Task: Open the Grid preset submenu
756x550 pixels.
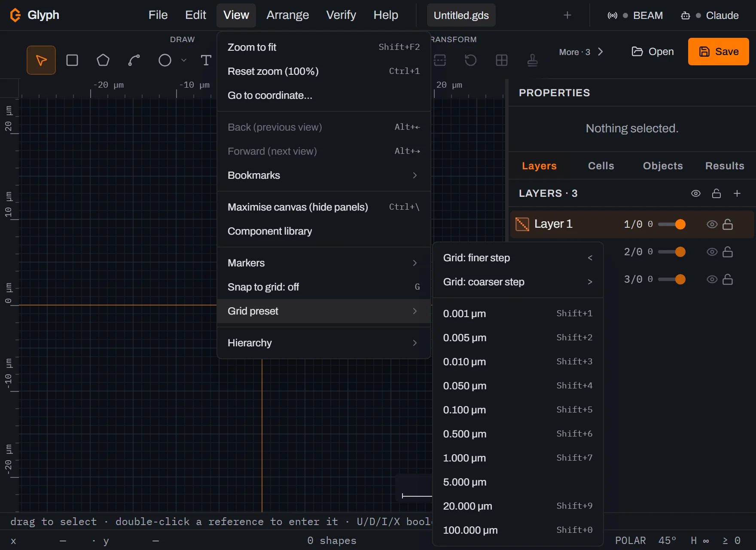Action: [324, 311]
